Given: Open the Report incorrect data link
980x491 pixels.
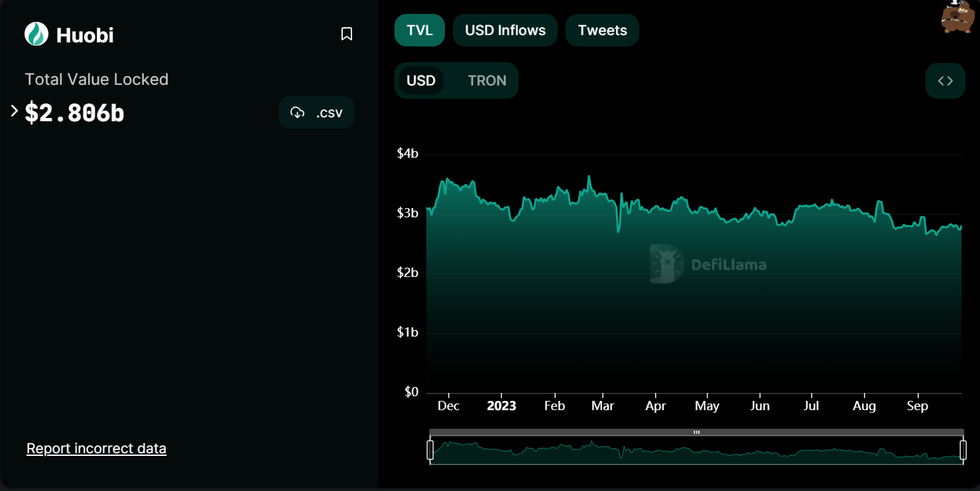Looking at the screenshot, I should click(96, 449).
